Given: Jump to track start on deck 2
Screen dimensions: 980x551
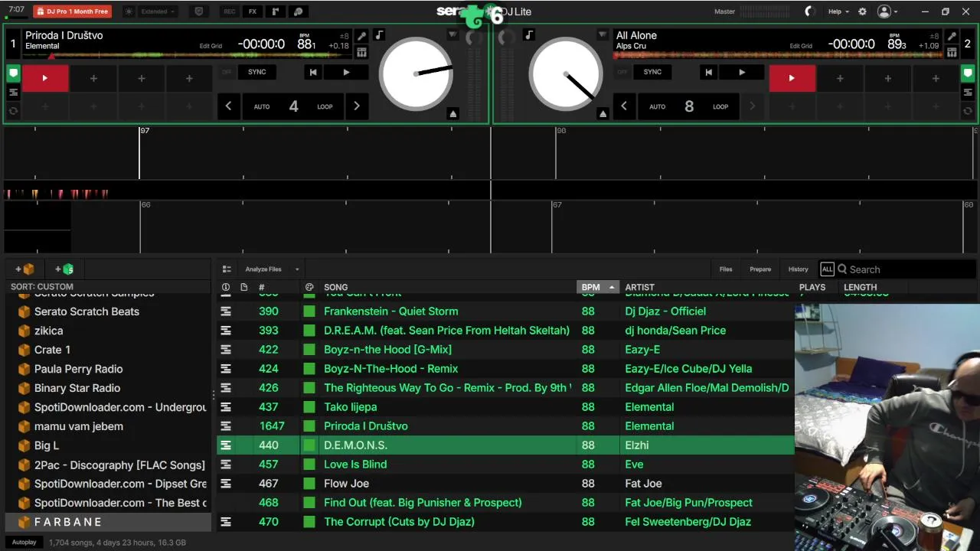Looking at the screenshot, I should pyautogui.click(x=708, y=72).
